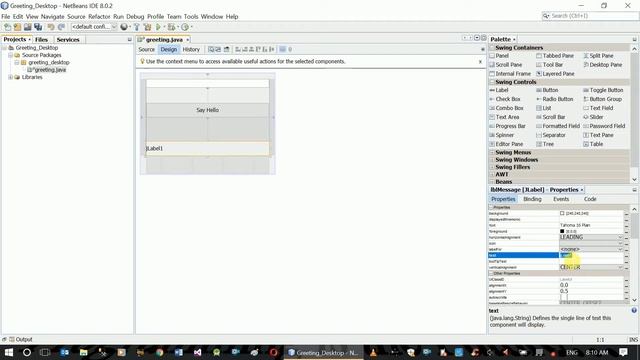Expand the AWT palette section
Image resolution: width=640 pixels, height=360 pixels.
[x=492, y=174]
